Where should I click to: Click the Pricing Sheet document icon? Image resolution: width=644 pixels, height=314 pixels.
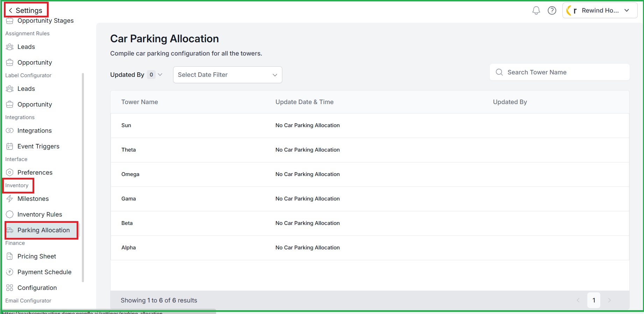pyautogui.click(x=10, y=256)
